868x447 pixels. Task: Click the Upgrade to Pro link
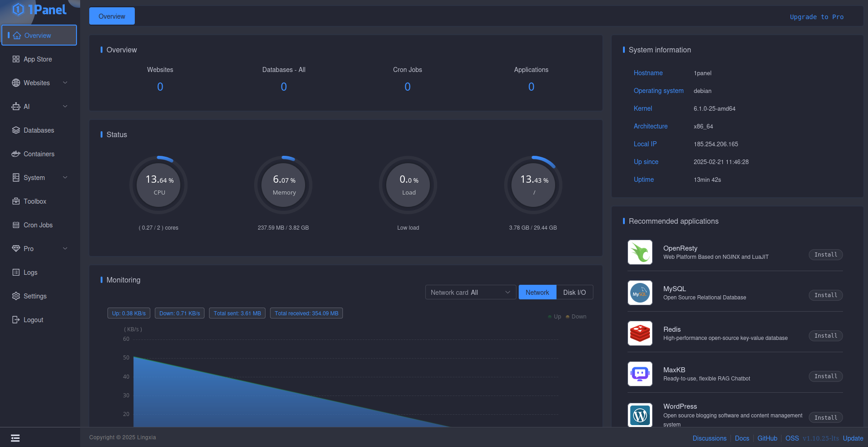tap(816, 17)
